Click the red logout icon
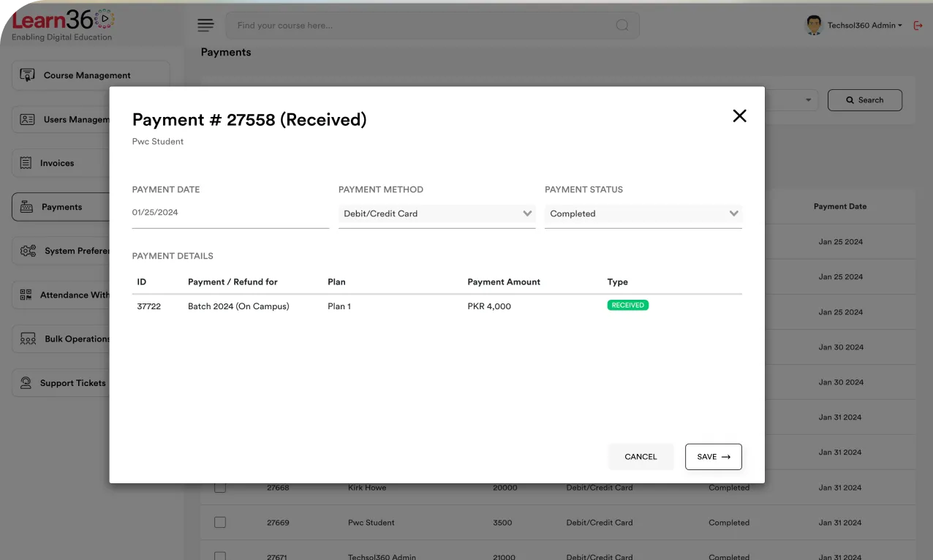The image size is (933, 560). point(918,26)
